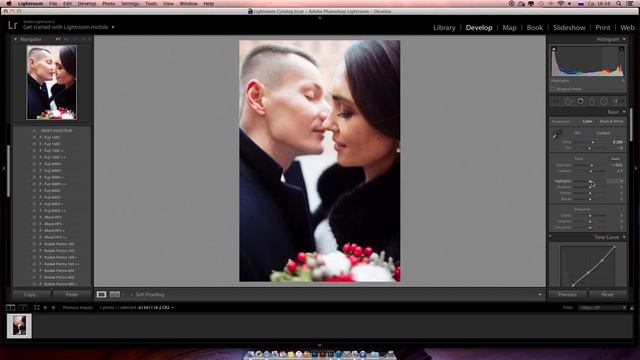Open the toolbar content dropdown arrow
Screen dimensions: 640x360
(540, 294)
